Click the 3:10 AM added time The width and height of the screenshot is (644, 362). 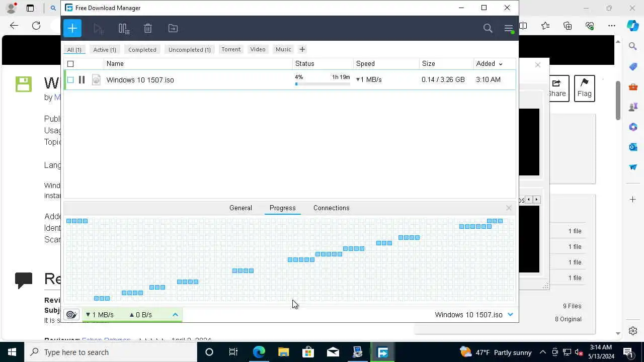tap(488, 79)
